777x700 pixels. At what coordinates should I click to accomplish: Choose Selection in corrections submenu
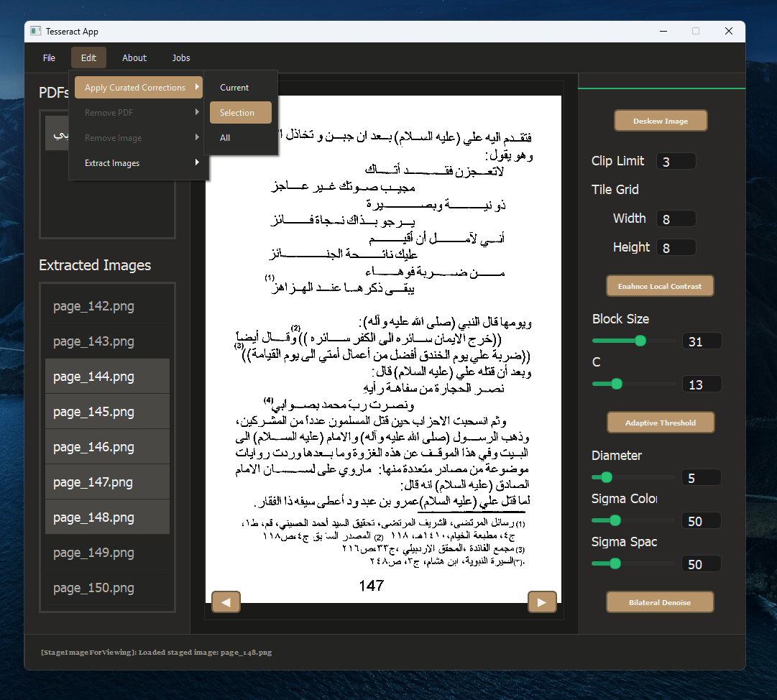tap(241, 112)
